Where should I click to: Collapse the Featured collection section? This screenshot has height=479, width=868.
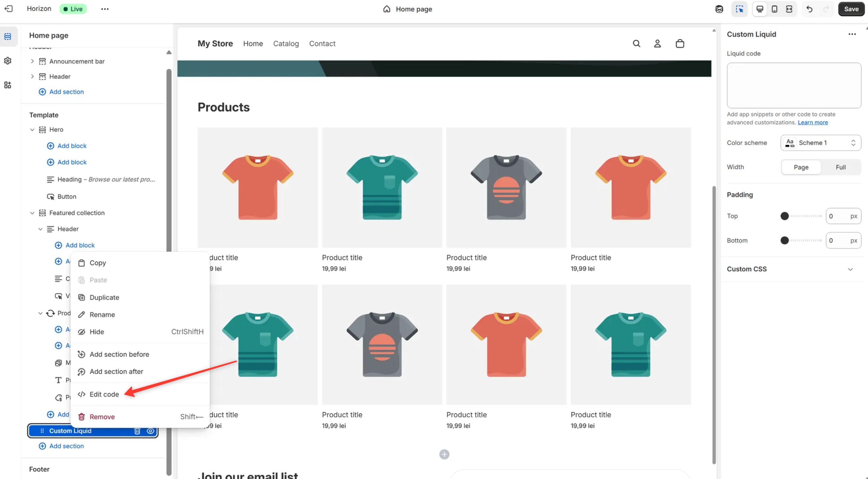pos(32,213)
